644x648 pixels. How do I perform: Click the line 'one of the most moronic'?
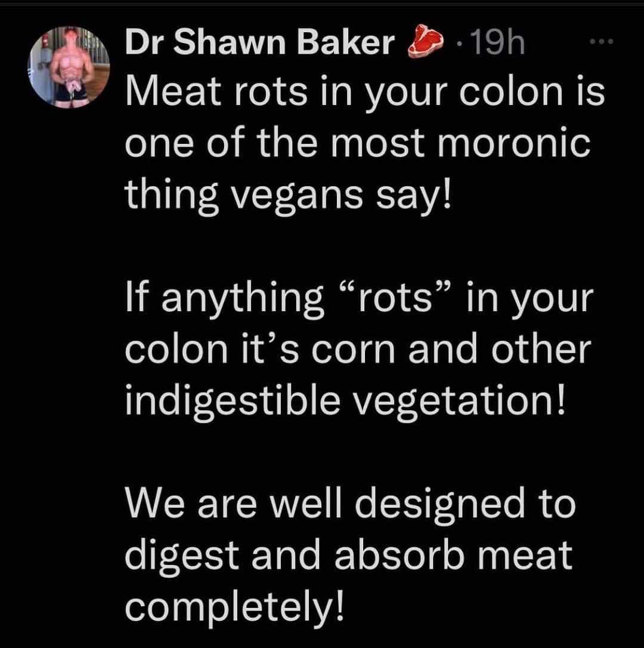[358, 143]
